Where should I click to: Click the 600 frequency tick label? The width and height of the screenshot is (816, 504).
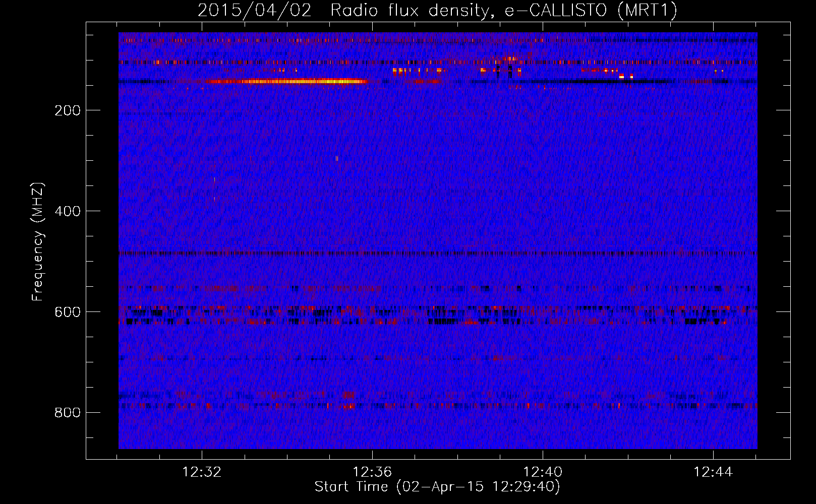click(68, 312)
